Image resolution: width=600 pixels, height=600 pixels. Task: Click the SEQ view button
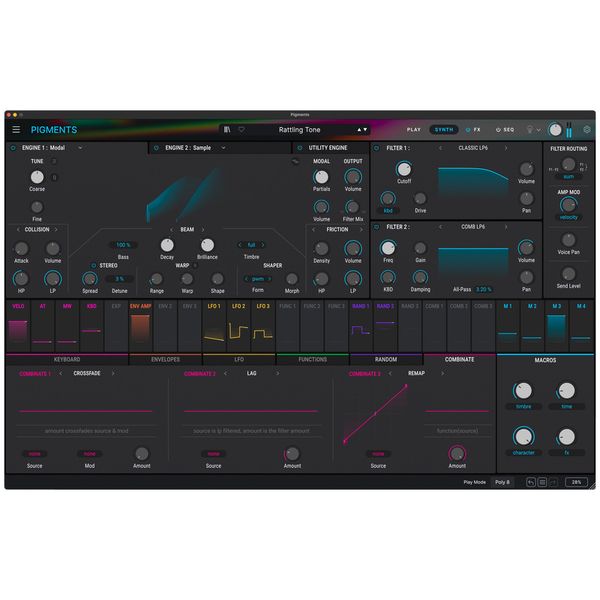point(505,130)
